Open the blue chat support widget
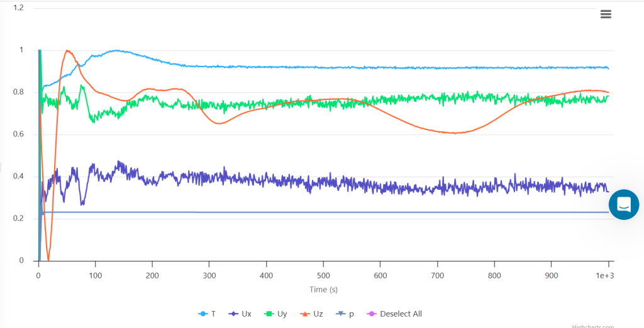The width and height of the screenshot is (644, 328). (x=623, y=204)
